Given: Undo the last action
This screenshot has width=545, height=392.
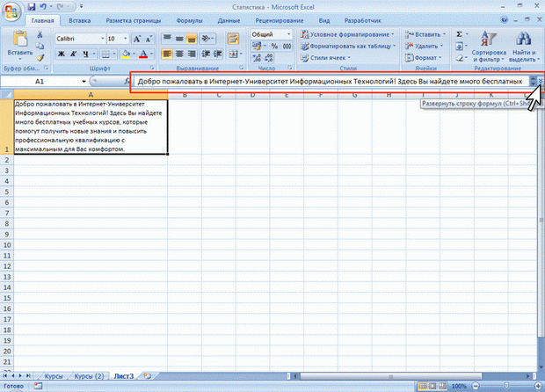Looking at the screenshot, I should point(43,7).
